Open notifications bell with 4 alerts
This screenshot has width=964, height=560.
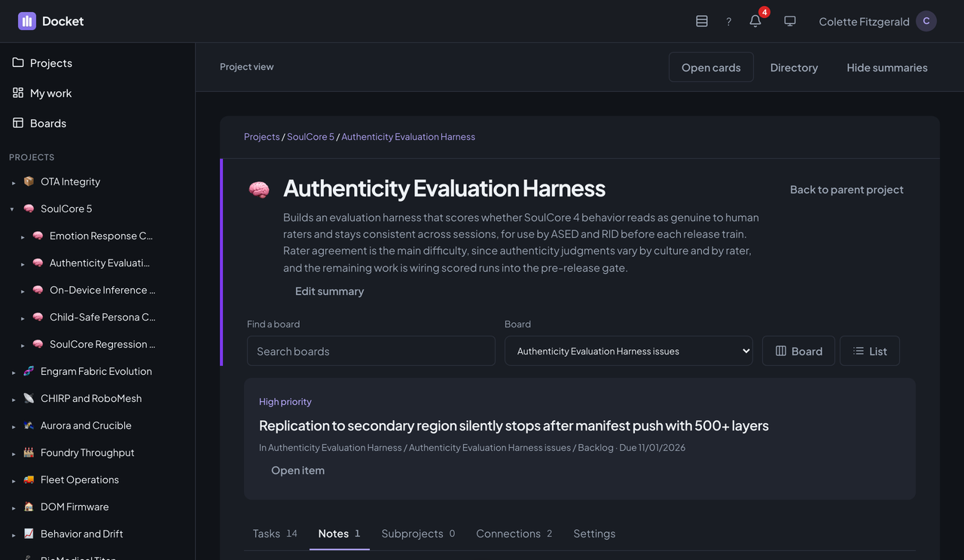click(755, 21)
